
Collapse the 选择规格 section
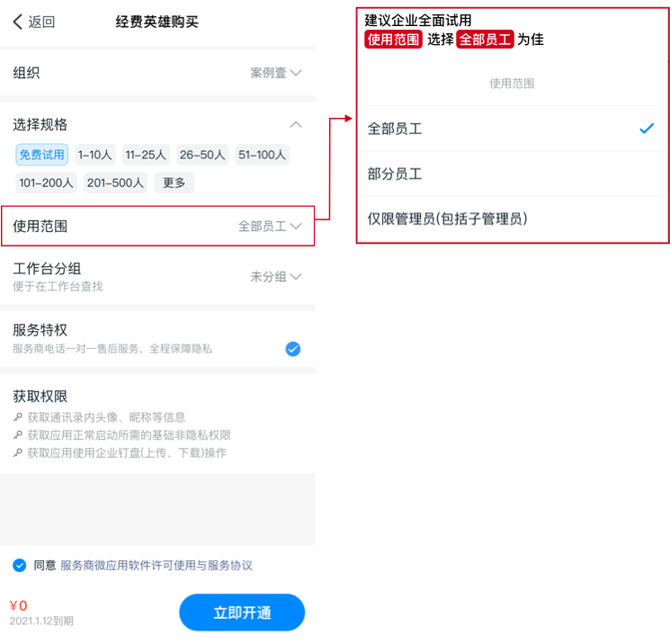tap(296, 125)
